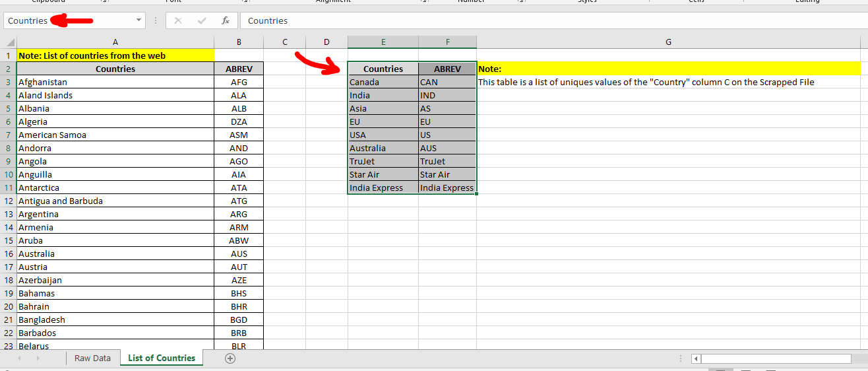Click the Azerbaijan cell
Image resolution: width=868 pixels, height=371 pixels.
pos(115,280)
